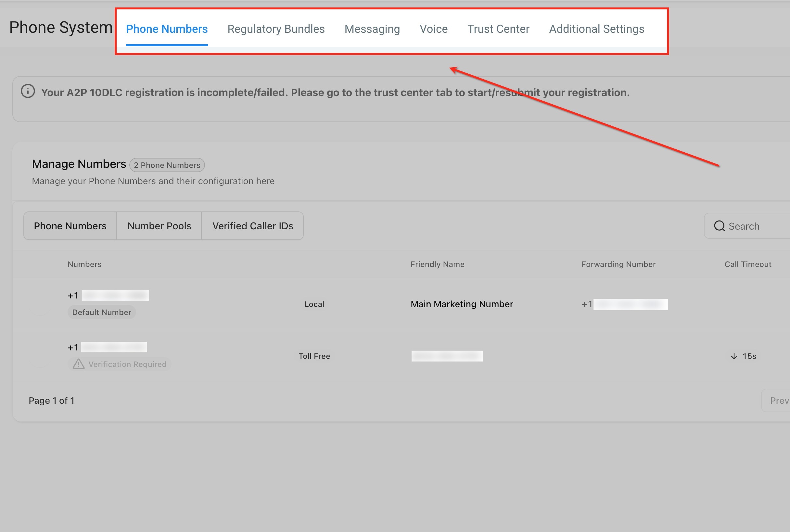Switch to the Messaging tab
790x532 pixels.
372,29
